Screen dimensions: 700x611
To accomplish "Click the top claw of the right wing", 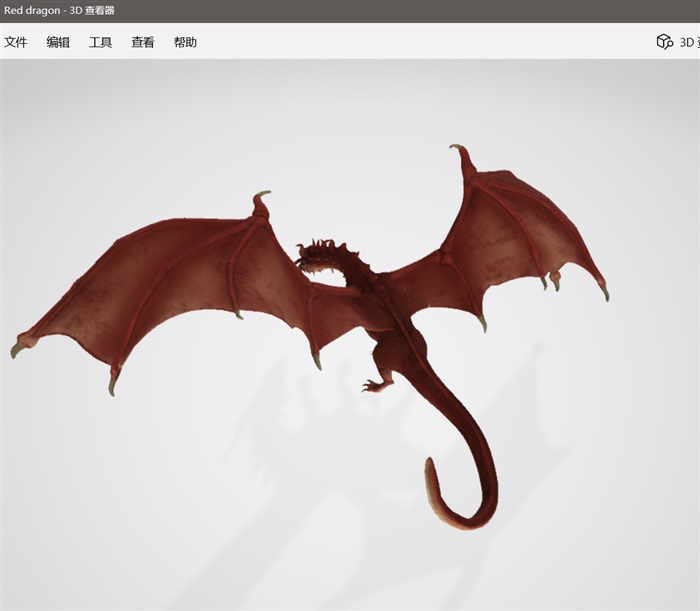I will coord(461,152).
